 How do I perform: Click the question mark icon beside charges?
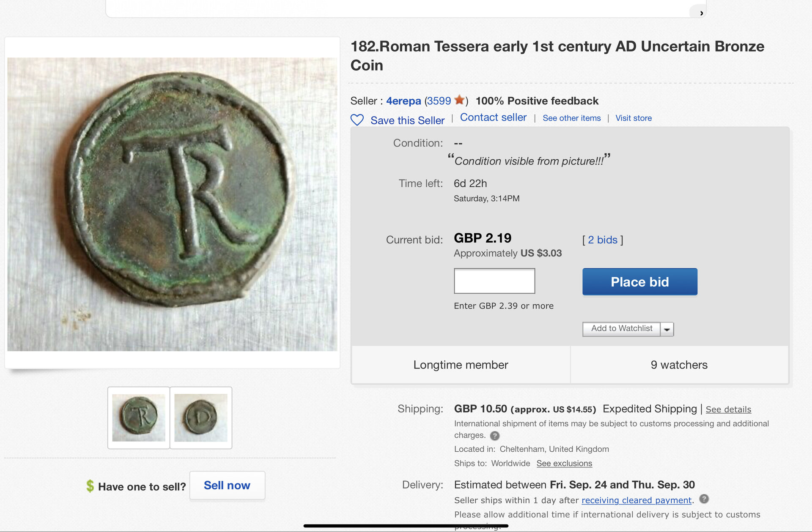[494, 436]
